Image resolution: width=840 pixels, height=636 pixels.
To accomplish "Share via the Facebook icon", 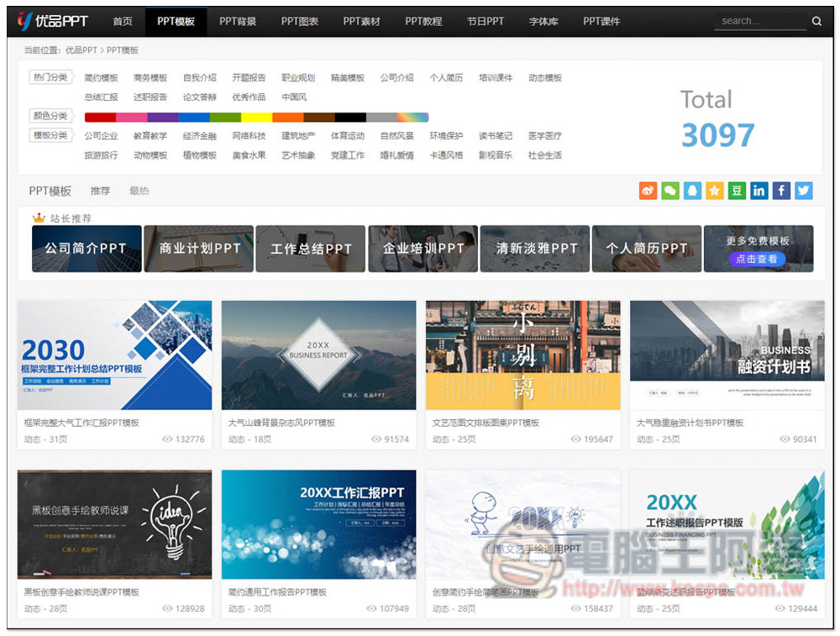I will (781, 191).
